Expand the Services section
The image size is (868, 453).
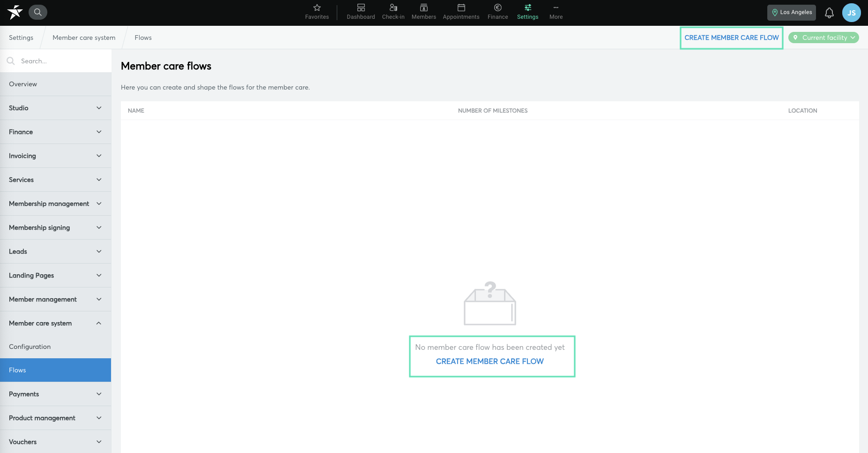(x=56, y=180)
